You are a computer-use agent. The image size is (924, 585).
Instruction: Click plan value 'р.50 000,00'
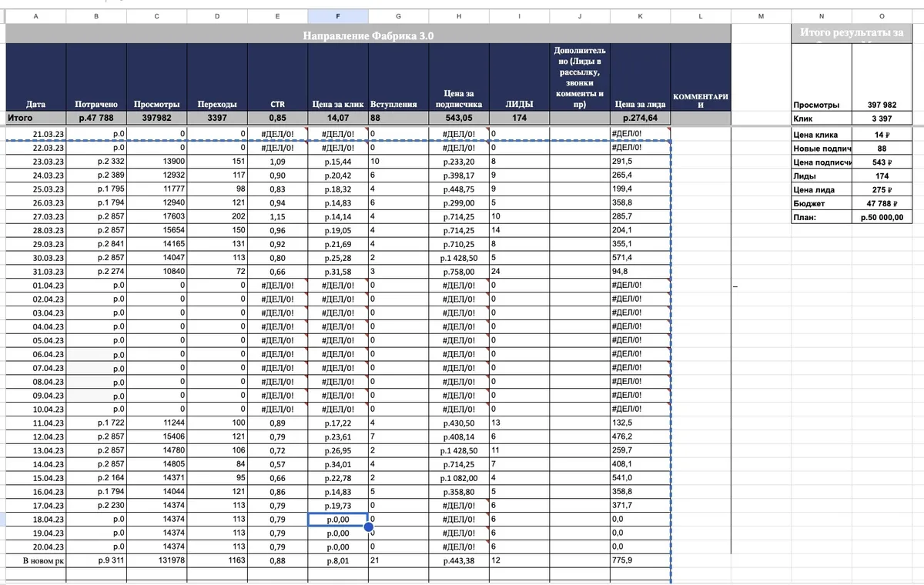point(882,217)
